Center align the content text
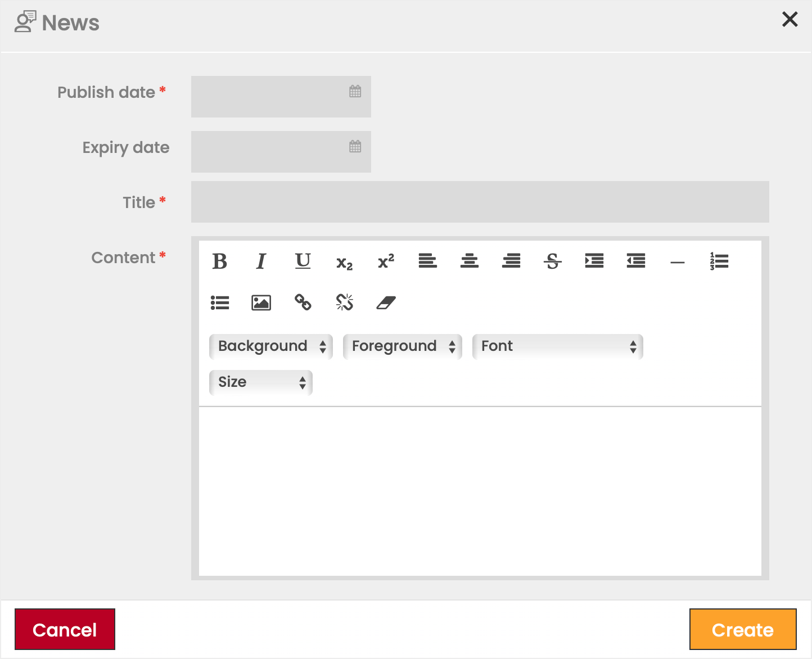The height and width of the screenshot is (659, 812). 470,261
